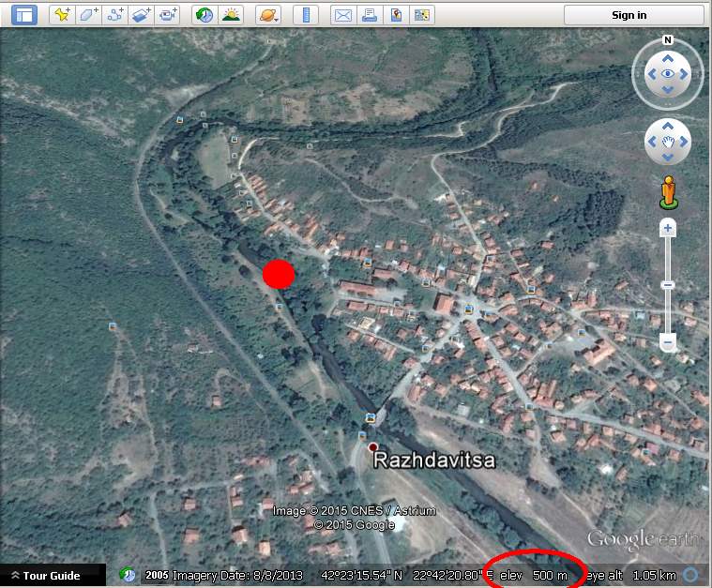Click the Razhdavitsa place marker
712x588 pixels.
(x=373, y=447)
